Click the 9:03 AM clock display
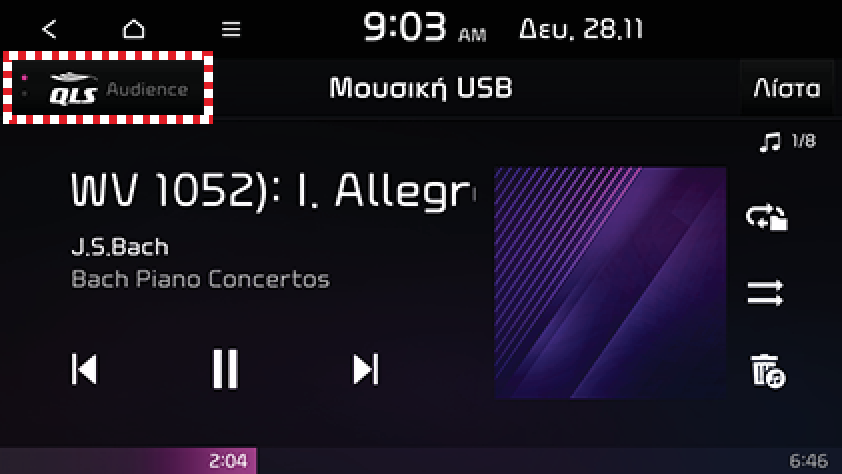 [x=424, y=28]
